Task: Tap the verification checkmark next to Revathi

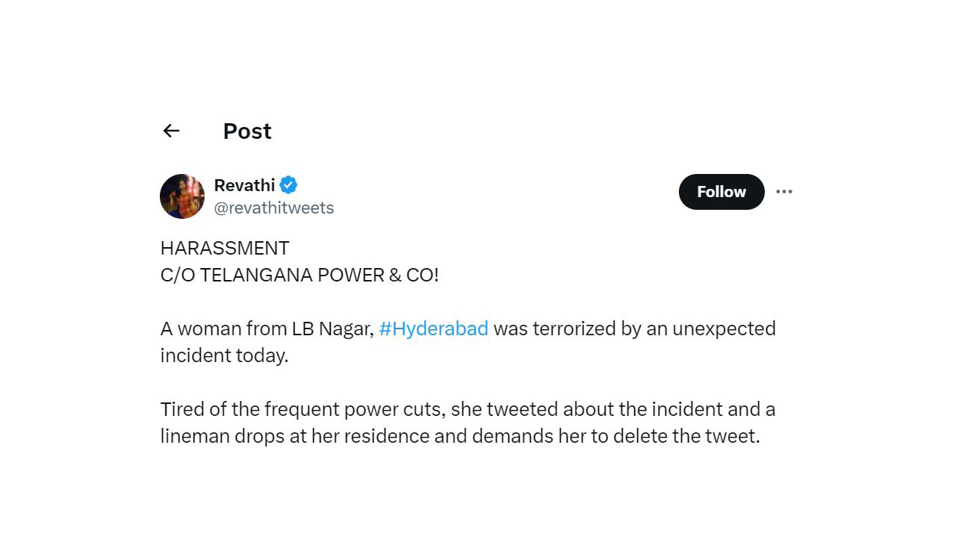Action: point(288,184)
